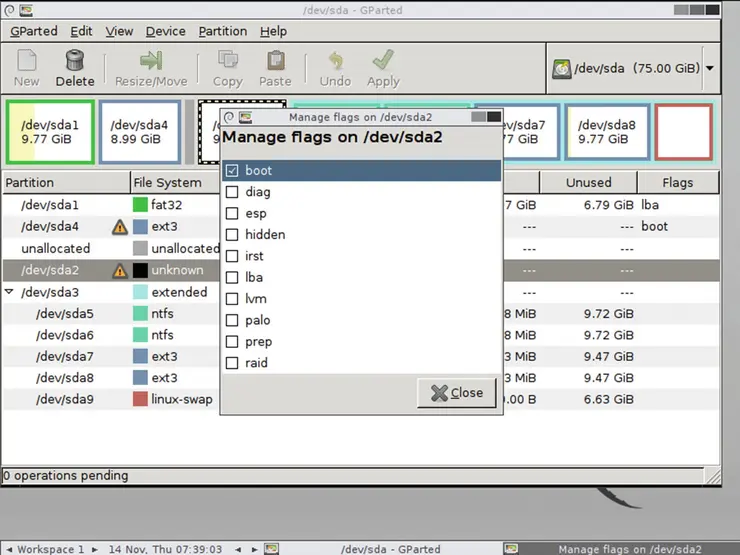Click the Unused column header

pyautogui.click(x=588, y=183)
